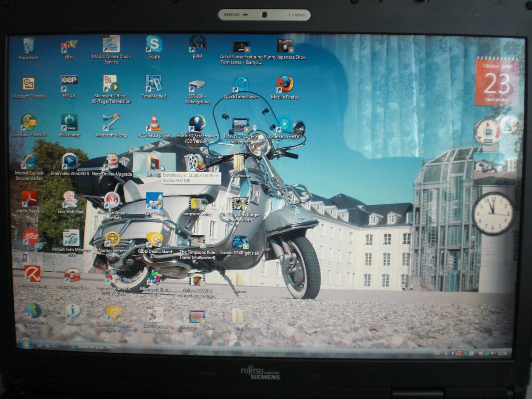Open QuickTime Player shortcut

click(x=241, y=85)
